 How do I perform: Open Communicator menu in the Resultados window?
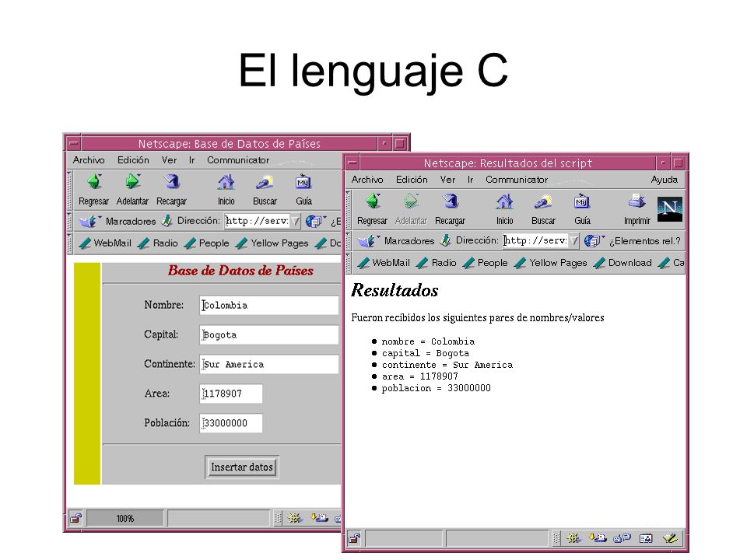[x=517, y=180]
